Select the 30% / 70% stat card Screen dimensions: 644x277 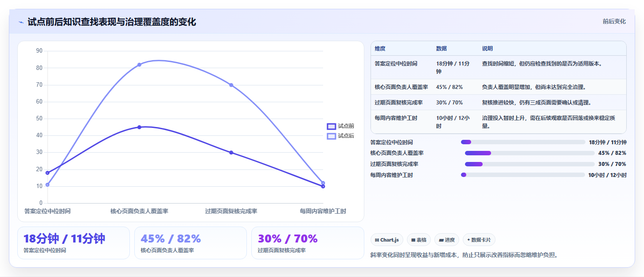pos(307,243)
